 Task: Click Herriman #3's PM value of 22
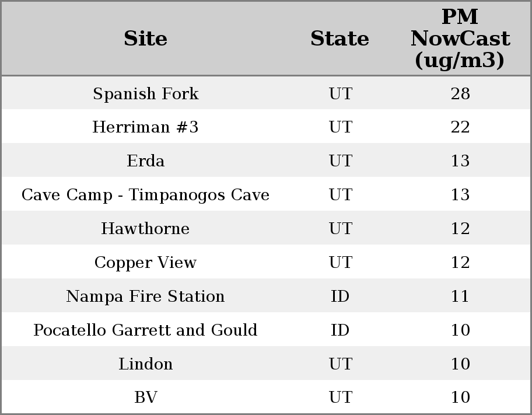(x=460, y=127)
